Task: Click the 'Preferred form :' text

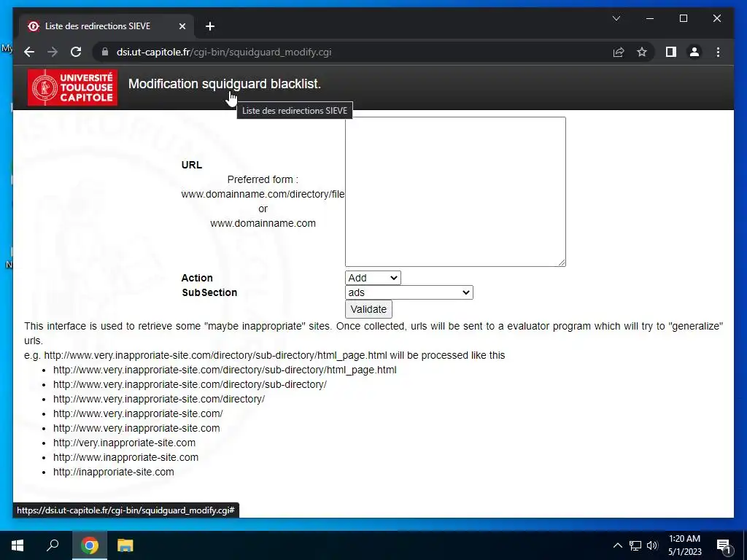Action: tap(263, 179)
